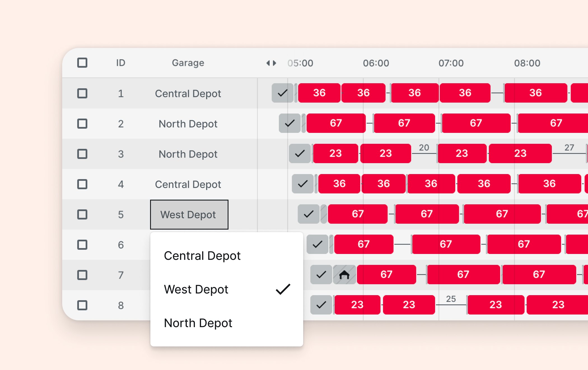
Task: Choose North Depot from dropdown list
Action: 198,323
